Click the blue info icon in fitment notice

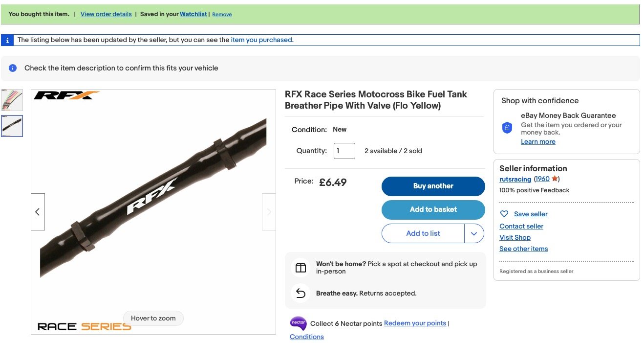coord(13,68)
